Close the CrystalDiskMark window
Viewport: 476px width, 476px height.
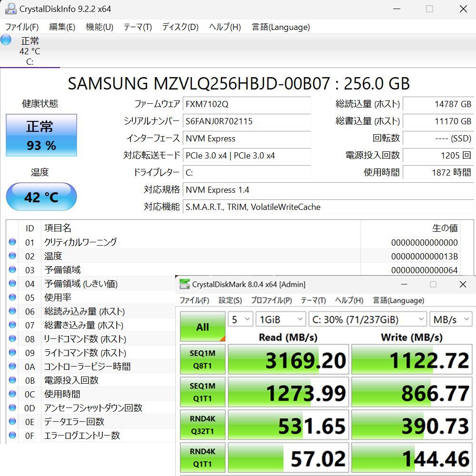[463, 285]
